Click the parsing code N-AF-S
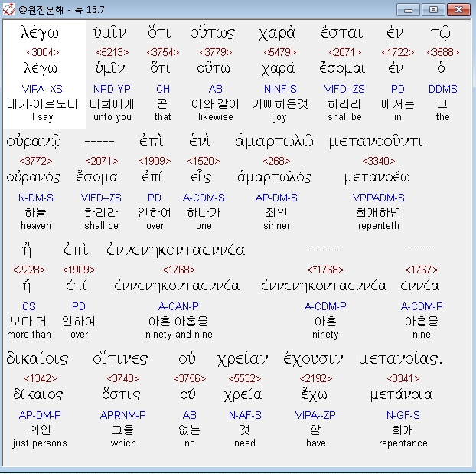476x474 pixels. coord(245,415)
